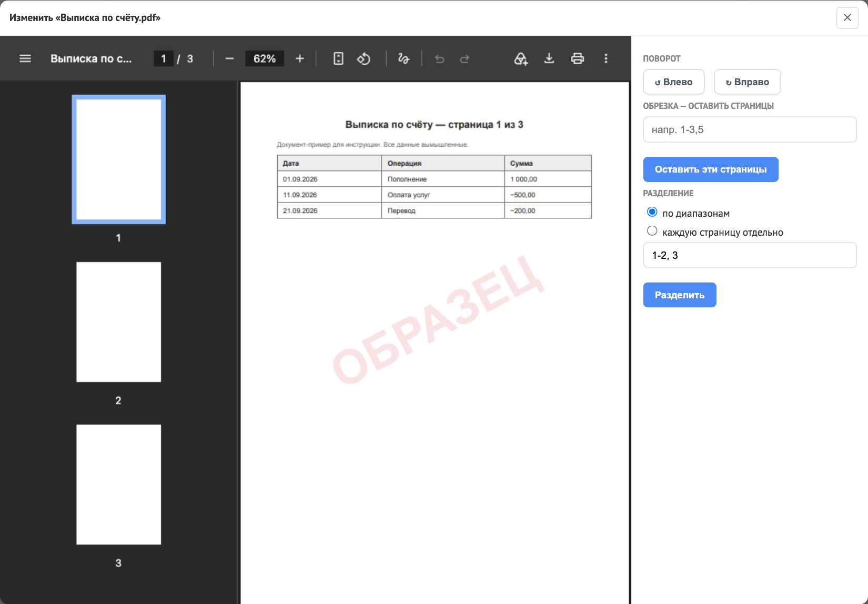The height and width of the screenshot is (604, 868).
Task: Select page 3 thumbnail
Action: (x=119, y=485)
